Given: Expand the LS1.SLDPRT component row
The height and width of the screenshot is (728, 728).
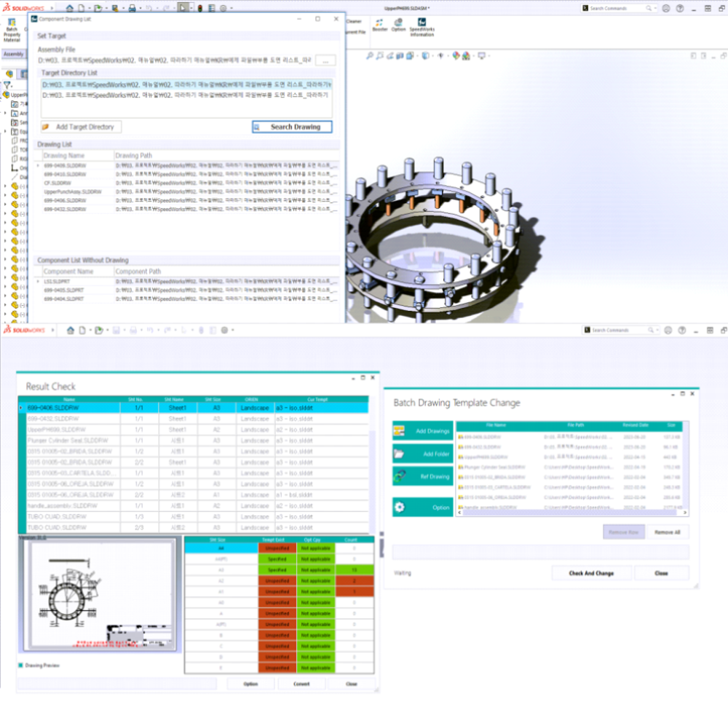Looking at the screenshot, I should click(39, 281).
